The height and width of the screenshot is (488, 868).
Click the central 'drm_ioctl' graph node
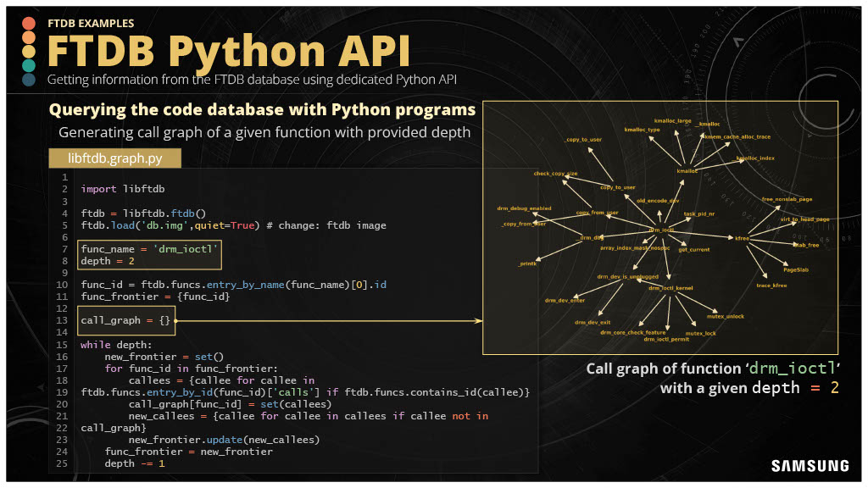coord(661,230)
